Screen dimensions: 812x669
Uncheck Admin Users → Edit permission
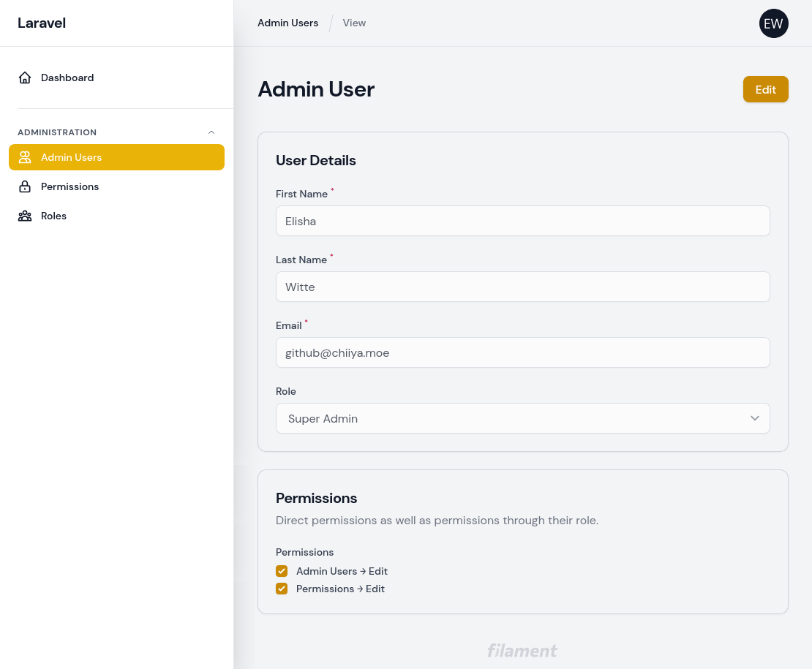pyautogui.click(x=282, y=571)
